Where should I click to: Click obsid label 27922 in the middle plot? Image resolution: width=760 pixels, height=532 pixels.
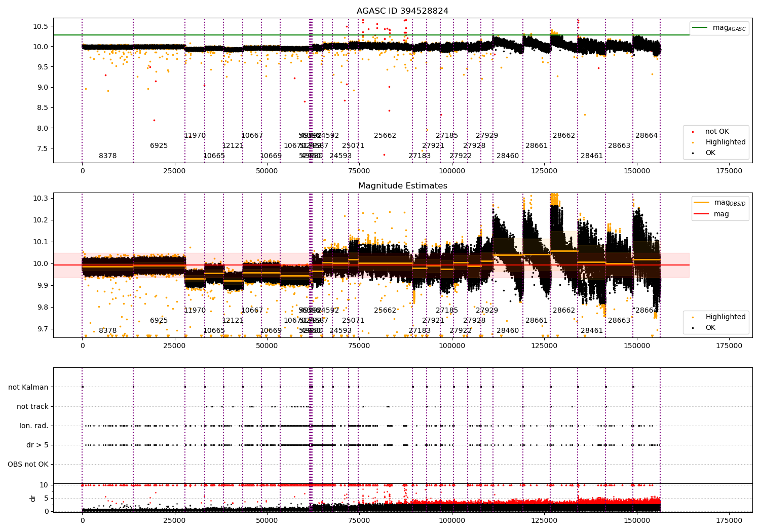pyautogui.click(x=461, y=331)
